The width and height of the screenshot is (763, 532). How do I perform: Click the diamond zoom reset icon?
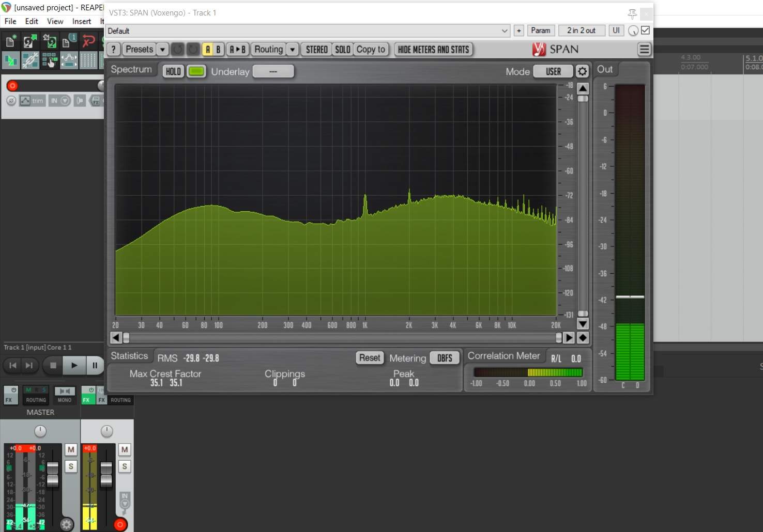click(583, 338)
